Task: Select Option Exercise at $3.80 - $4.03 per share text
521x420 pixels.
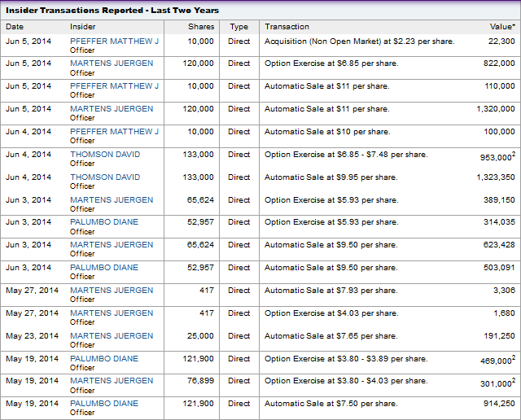Action: point(346,381)
